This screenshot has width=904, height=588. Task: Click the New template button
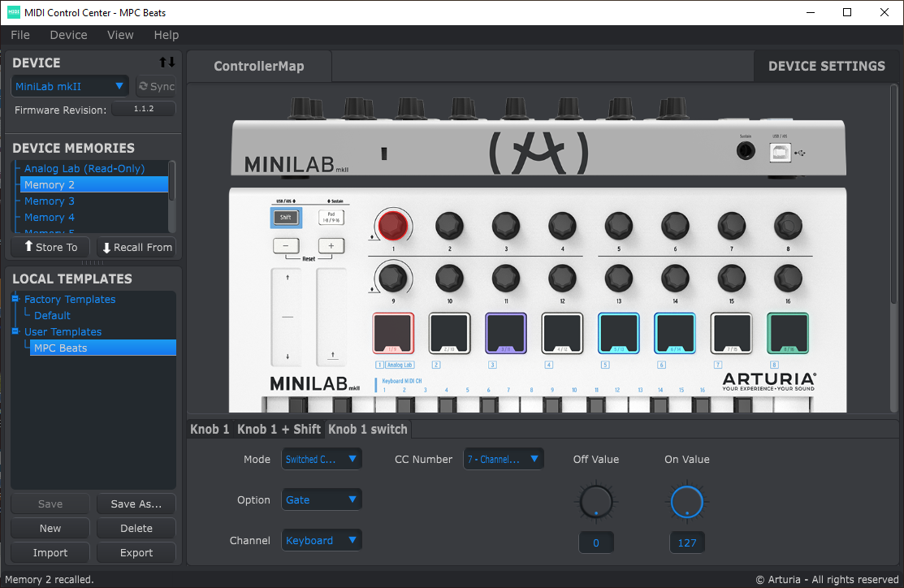click(x=50, y=528)
